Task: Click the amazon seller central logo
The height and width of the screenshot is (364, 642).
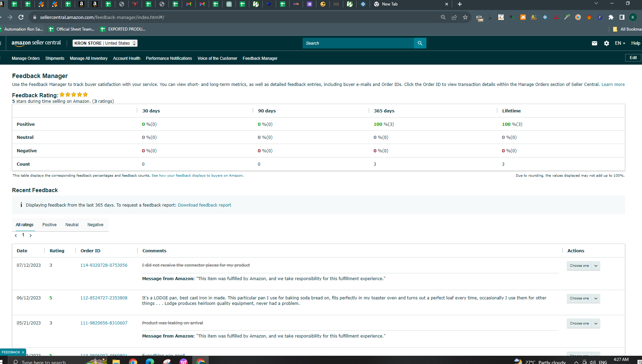Action: coord(36,43)
